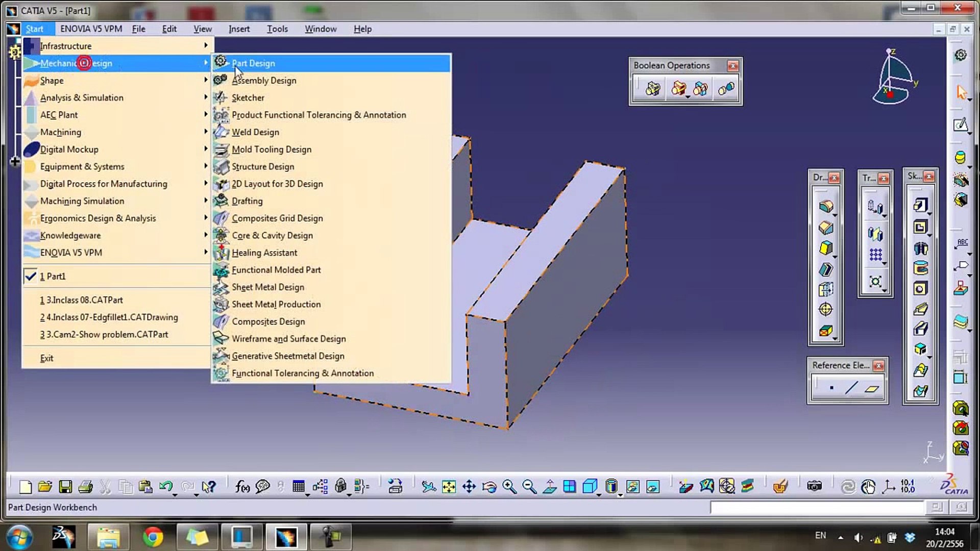Click the Save icon in bottom toolbar
The image size is (980, 551).
65,487
